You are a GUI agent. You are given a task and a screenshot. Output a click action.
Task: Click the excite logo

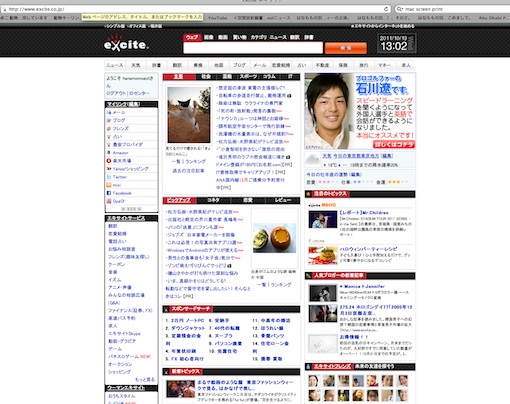[x=126, y=44]
